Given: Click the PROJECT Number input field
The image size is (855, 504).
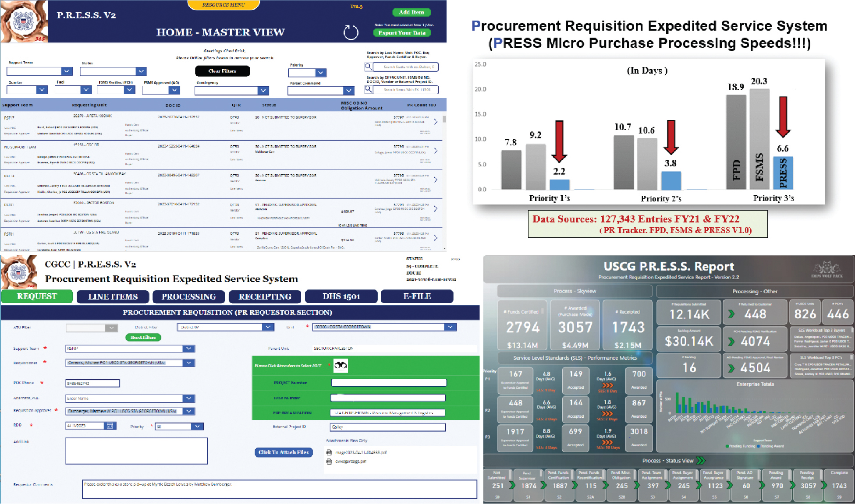Looking at the screenshot, I should tap(389, 383).
